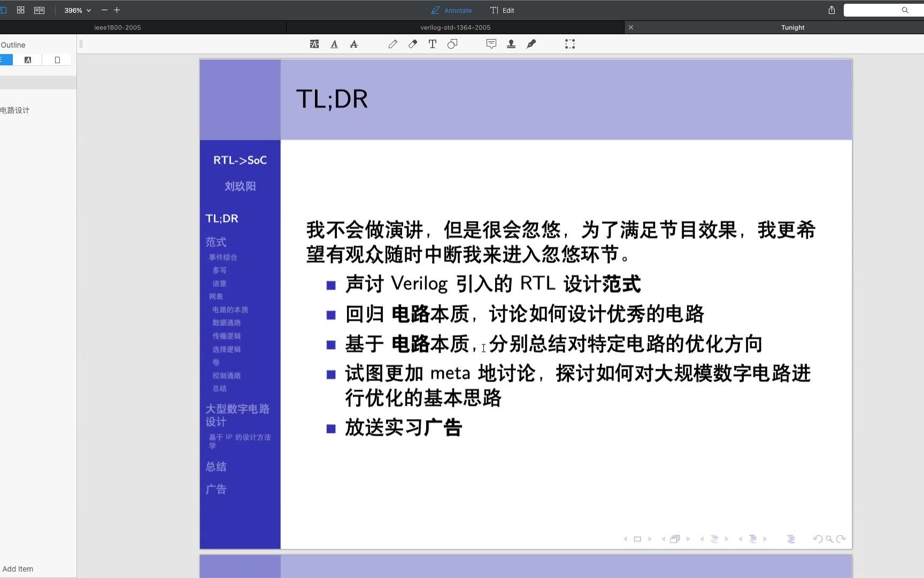Jump to 广告 section in slide sidebar

[216, 489]
